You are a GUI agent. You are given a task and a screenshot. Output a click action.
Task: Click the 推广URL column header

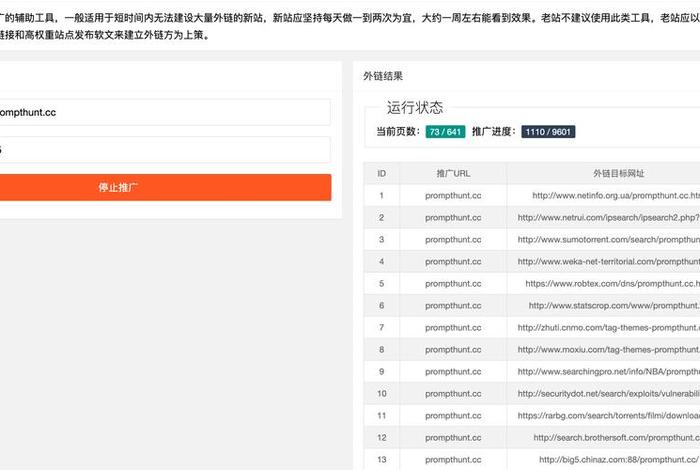click(453, 174)
